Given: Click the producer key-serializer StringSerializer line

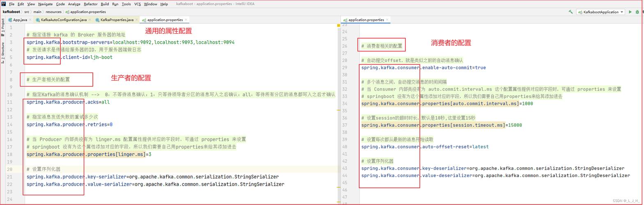Looking at the screenshot, I should tap(153, 177).
